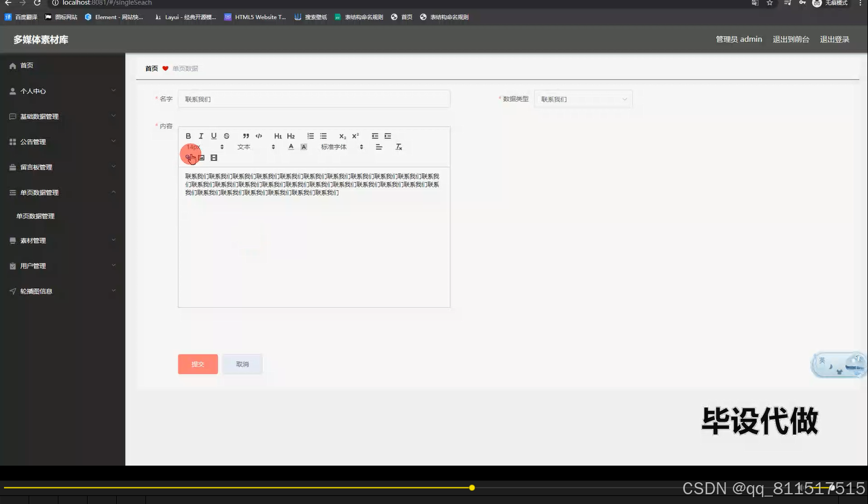
Task: Insert a blockquote
Action: 246,136
